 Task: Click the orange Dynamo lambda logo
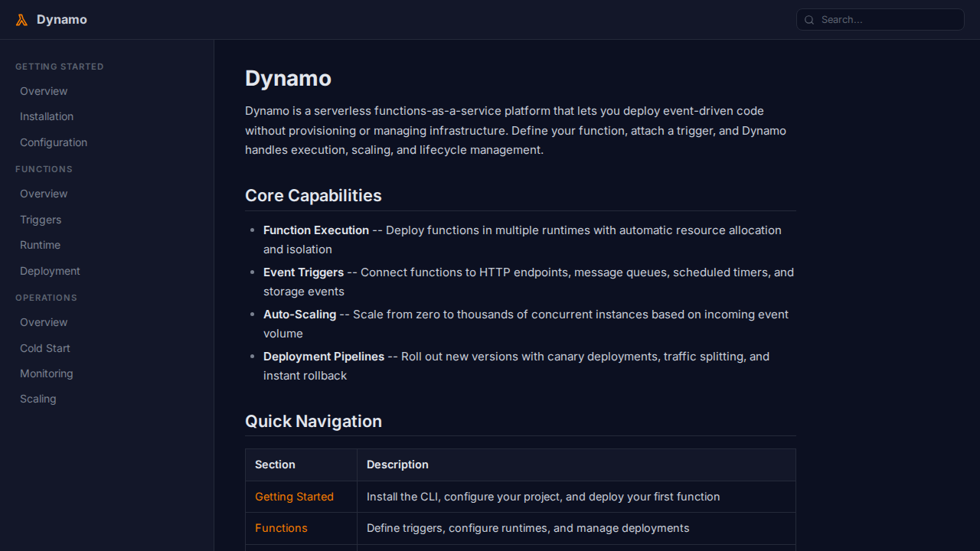(21, 19)
